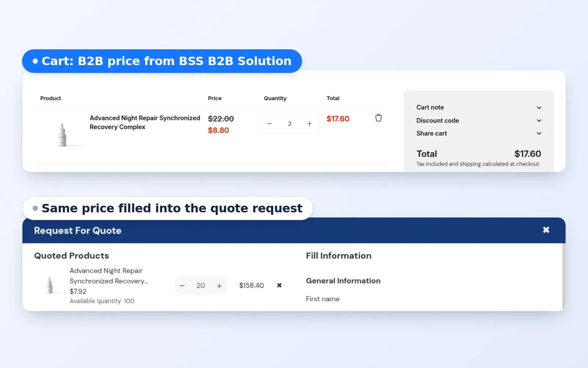The height and width of the screenshot is (368, 588).
Task: Expand the Share cart section
Action: click(x=478, y=133)
